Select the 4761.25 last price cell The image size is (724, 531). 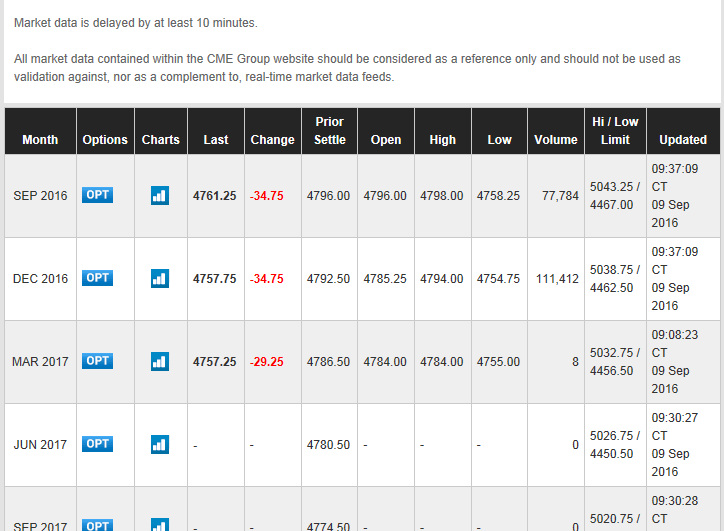[x=215, y=196]
